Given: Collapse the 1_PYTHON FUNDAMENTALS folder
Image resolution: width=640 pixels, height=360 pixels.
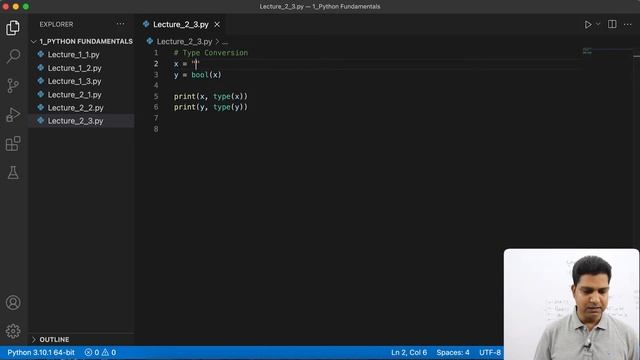Looking at the screenshot, I should [82, 41].
